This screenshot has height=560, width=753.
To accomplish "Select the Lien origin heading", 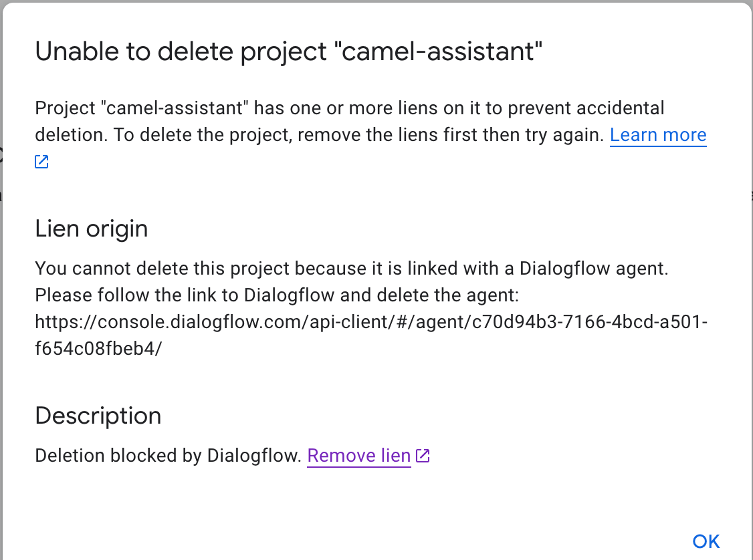I will (91, 229).
